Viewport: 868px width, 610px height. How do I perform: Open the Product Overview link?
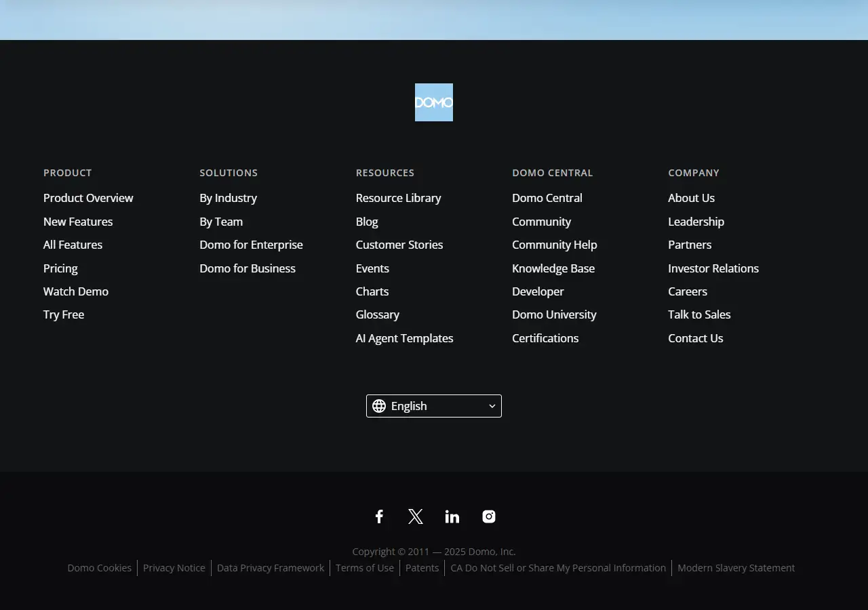coord(88,198)
